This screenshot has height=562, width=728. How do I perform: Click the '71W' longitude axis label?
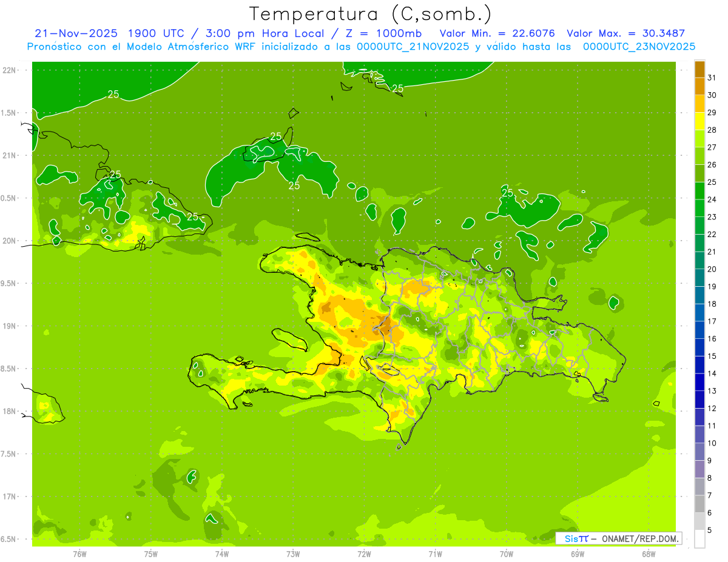(x=435, y=554)
